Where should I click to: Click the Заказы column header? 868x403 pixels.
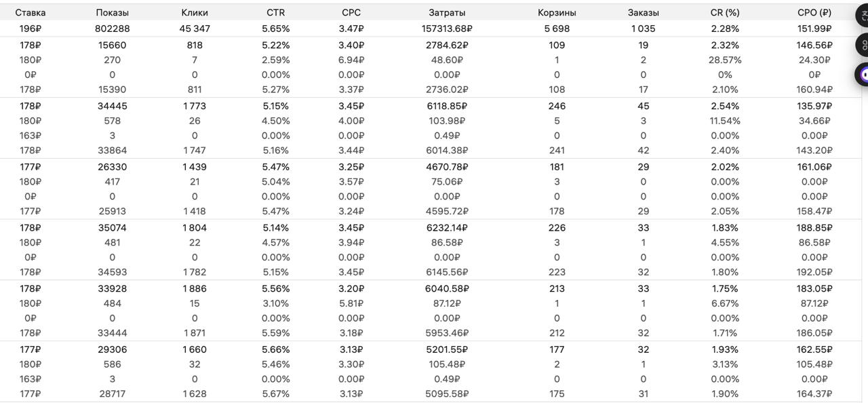point(643,12)
